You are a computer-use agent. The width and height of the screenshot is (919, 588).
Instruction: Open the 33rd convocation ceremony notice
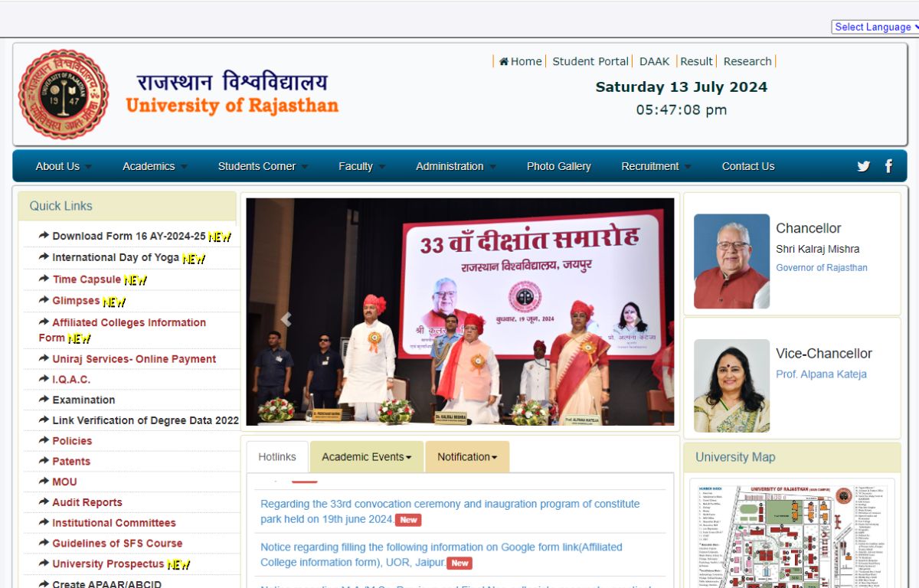pyautogui.click(x=450, y=511)
